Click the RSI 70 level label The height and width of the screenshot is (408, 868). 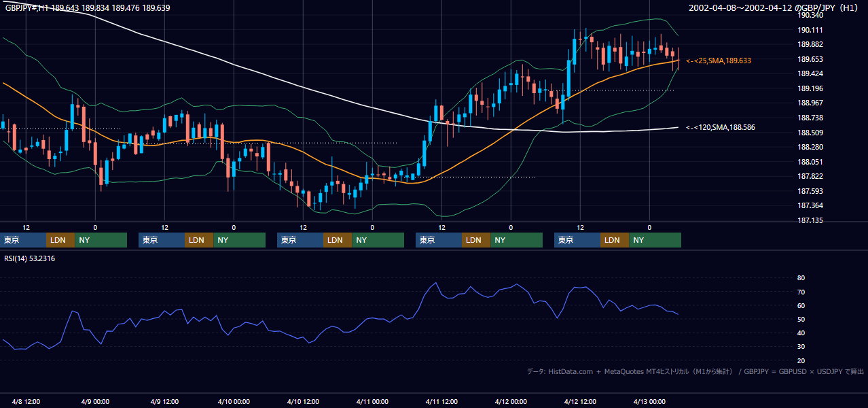click(801, 292)
